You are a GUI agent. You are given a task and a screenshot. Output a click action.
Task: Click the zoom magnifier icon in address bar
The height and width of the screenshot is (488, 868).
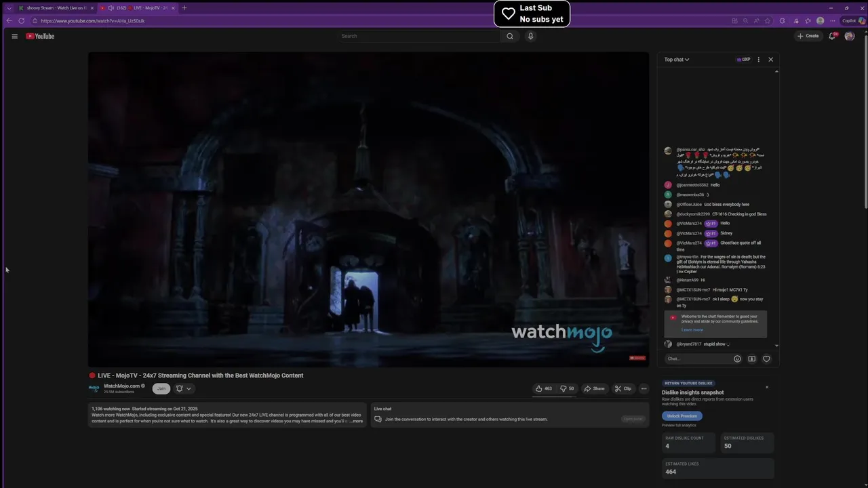point(745,20)
